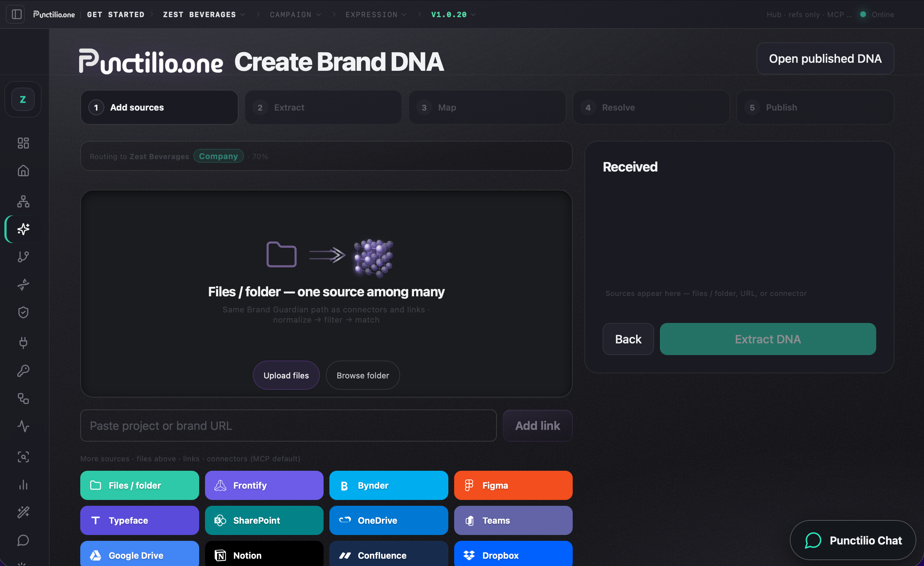The width and height of the screenshot is (924, 566).
Task: Open the dashboard grid icon in sidebar
Action: coord(23,143)
